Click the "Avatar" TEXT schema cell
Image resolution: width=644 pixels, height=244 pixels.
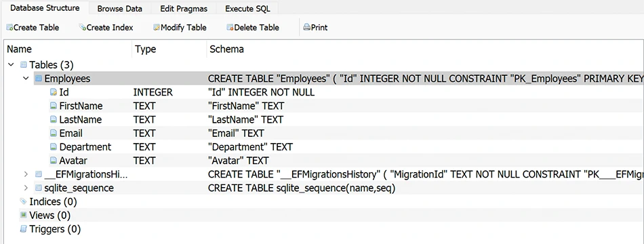point(238,160)
